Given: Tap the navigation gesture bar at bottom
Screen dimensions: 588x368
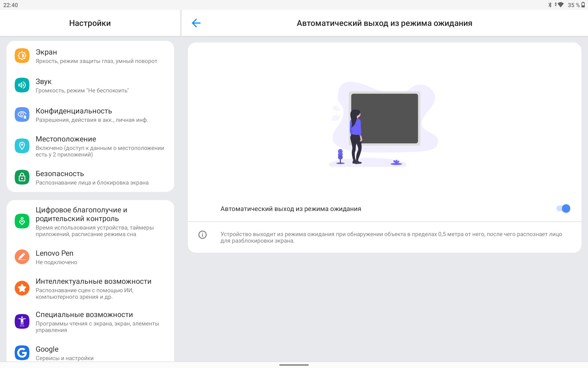Looking at the screenshot, I should pyautogui.click(x=294, y=365).
